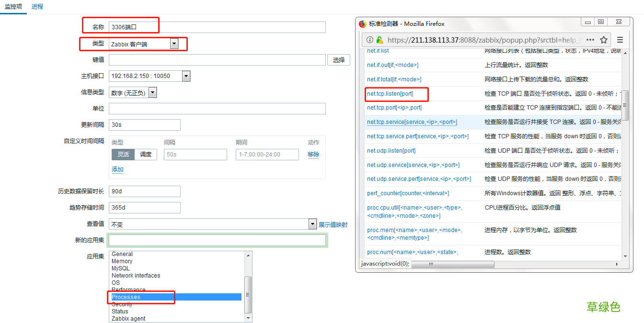Open the 展示值映射 link

[x=333, y=224]
